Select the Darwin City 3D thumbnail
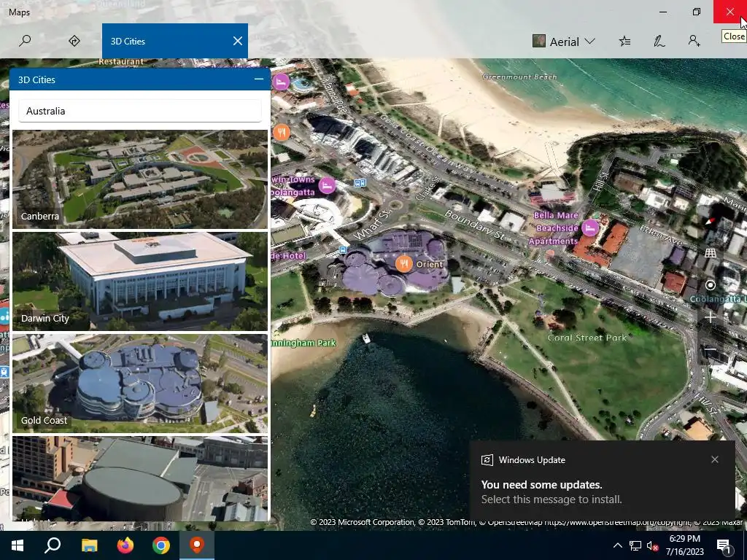This screenshot has height=560, width=747. (x=140, y=281)
